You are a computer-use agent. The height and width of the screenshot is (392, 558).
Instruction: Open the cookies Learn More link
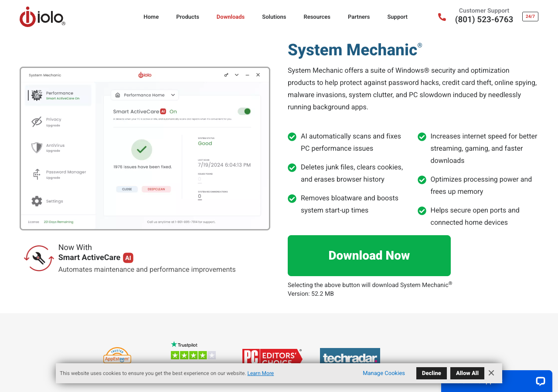pos(260,373)
